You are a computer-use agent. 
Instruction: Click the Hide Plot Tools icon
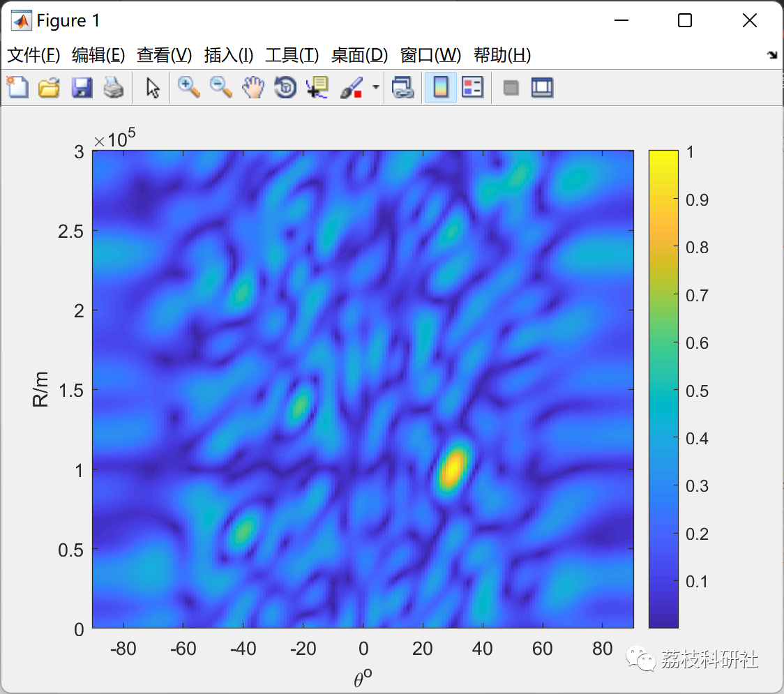pyautogui.click(x=511, y=88)
